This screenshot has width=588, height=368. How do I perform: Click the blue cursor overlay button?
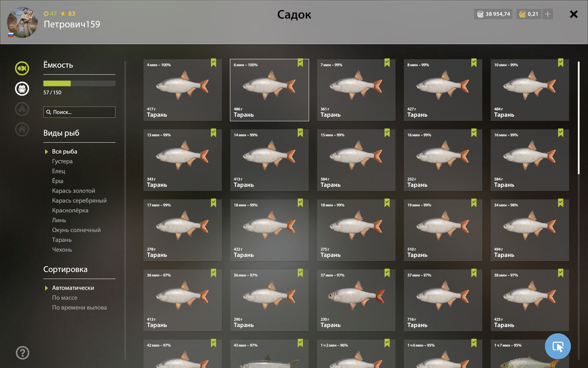click(558, 346)
